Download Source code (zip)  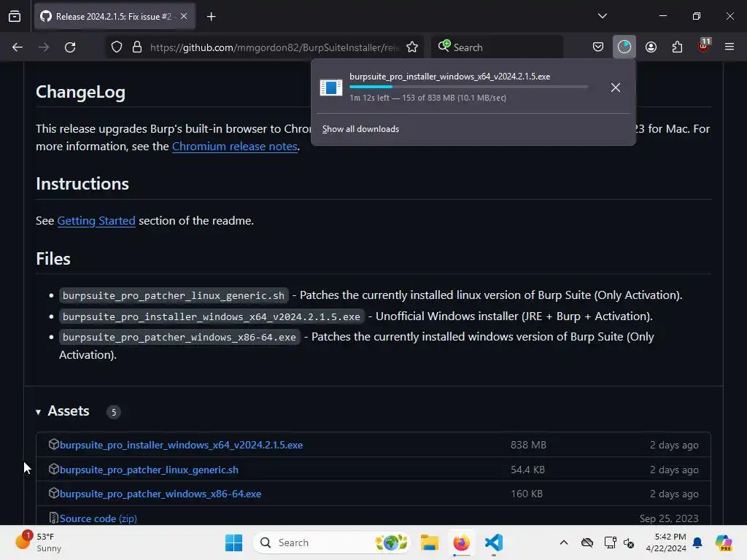(x=98, y=518)
